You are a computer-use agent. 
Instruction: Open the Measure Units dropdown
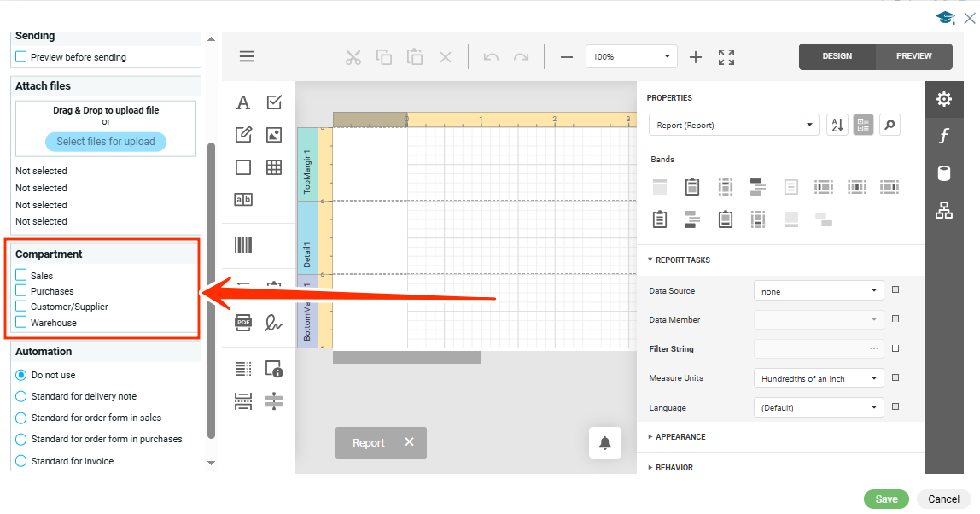819,378
